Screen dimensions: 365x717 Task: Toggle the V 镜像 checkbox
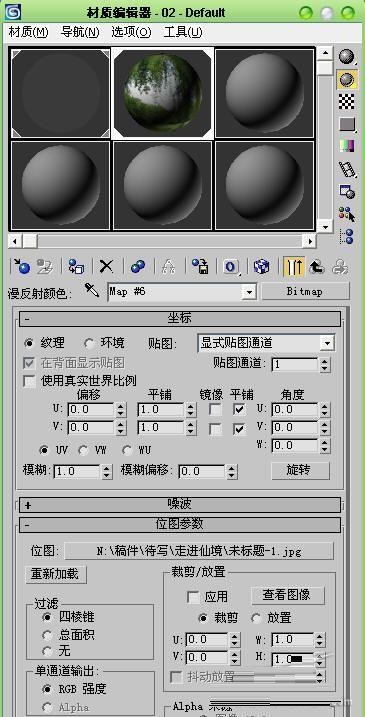click(215, 429)
